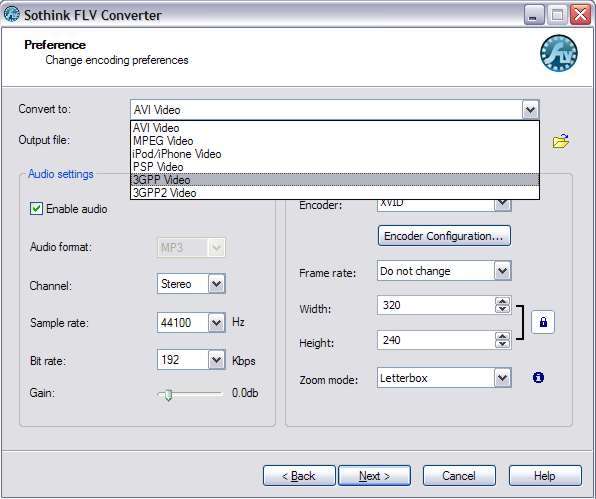Click the Encoder Configuration button
This screenshot has height=499, width=596.
click(x=444, y=236)
